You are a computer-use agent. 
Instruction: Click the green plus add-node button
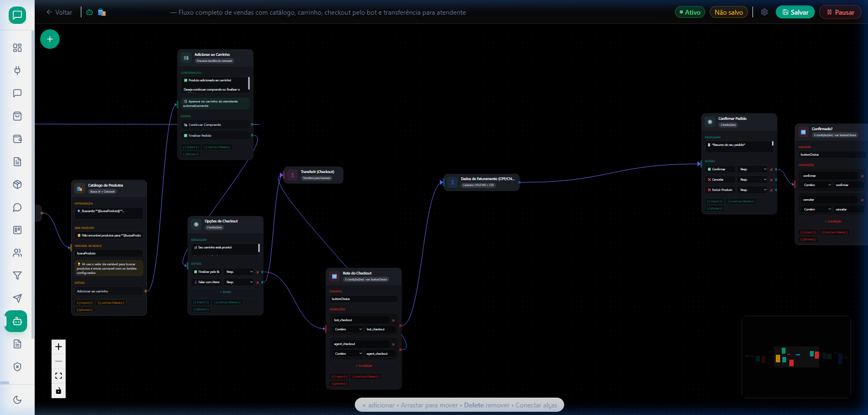tap(50, 39)
